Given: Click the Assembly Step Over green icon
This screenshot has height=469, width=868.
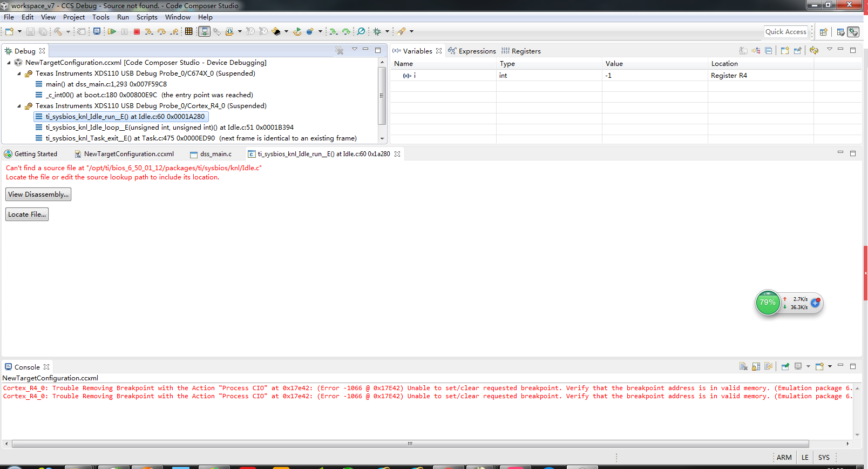Looking at the screenshot, I should point(347,31).
